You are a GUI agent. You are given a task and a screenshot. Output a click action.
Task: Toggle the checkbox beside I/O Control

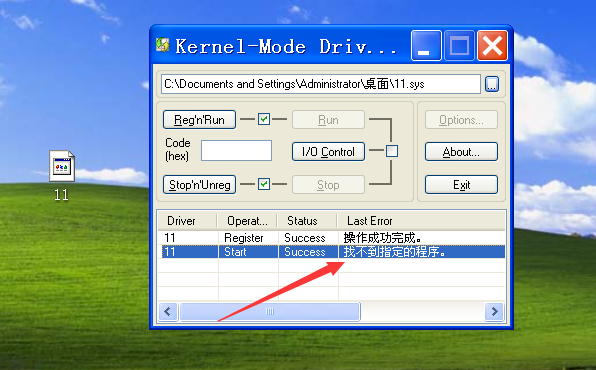[x=392, y=151]
